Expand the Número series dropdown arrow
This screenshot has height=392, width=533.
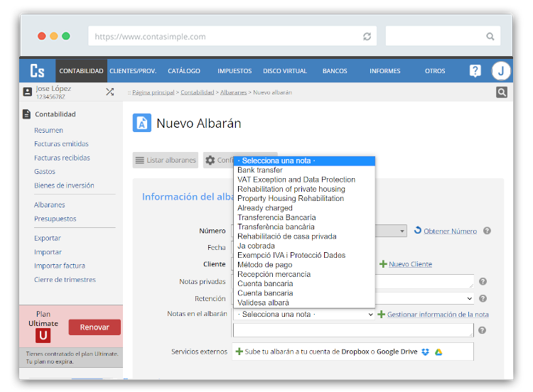(x=402, y=231)
